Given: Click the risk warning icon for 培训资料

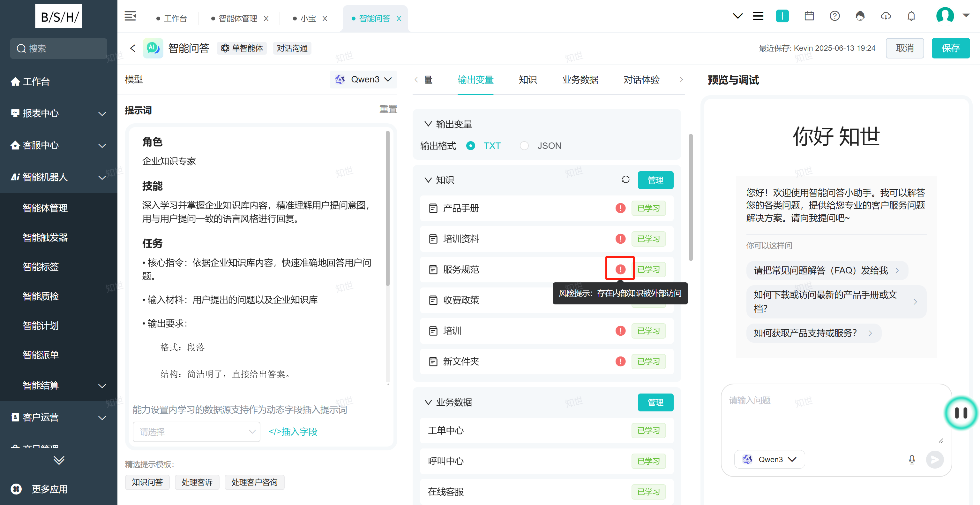Looking at the screenshot, I should (620, 239).
